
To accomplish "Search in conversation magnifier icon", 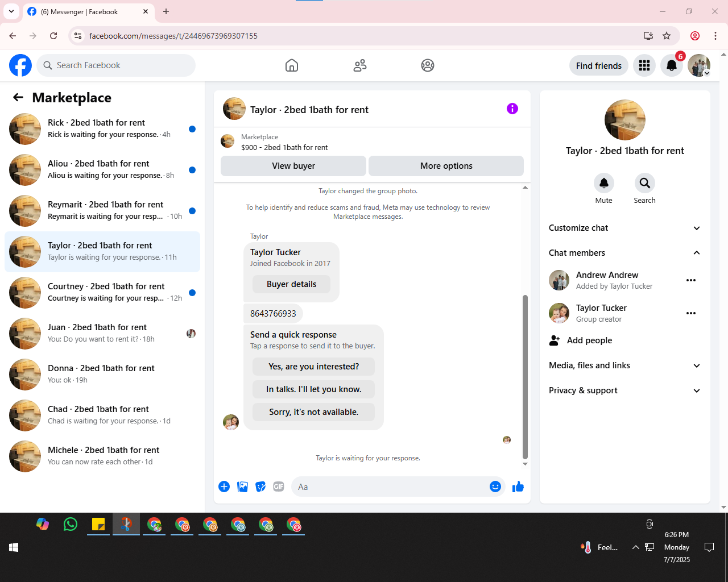I will pyautogui.click(x=645, y=183).
